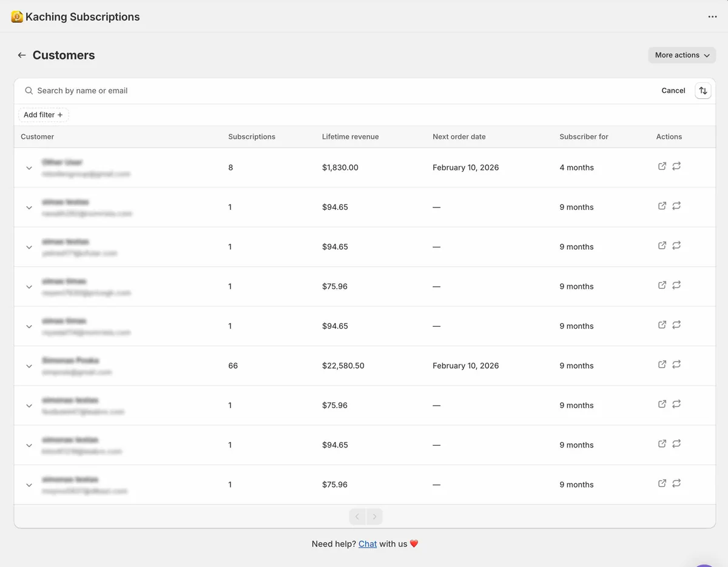This screenshot has width=728, height=567.
Task: Expand the simas timas row with $75.96
Action: (29, 287)
